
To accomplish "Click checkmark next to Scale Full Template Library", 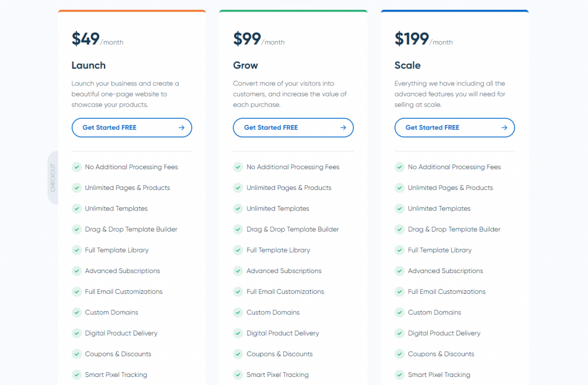I will (x=399, y=250).
